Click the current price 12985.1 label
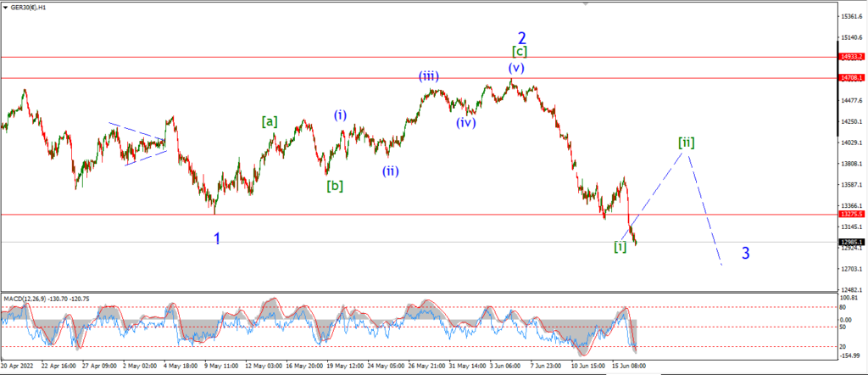The width and height of the screenshot is (868, 375). pyautogui.click(x=849, y=242)
